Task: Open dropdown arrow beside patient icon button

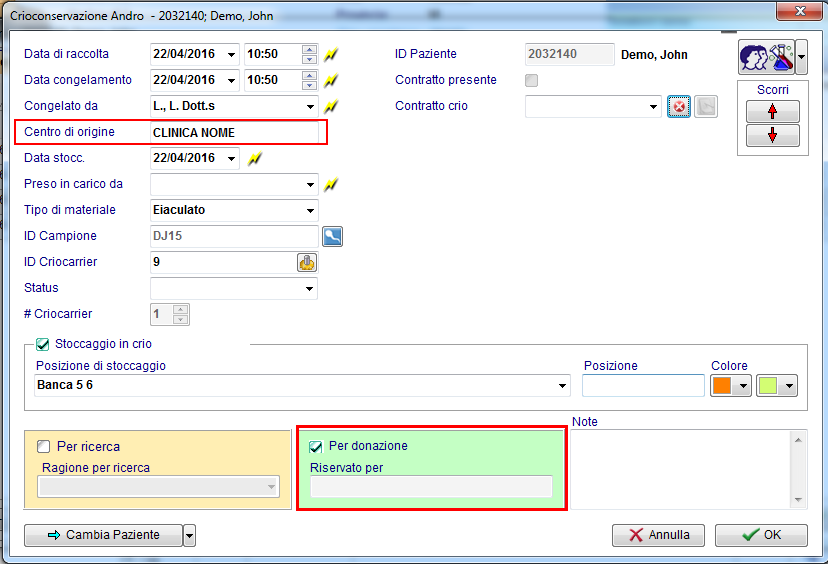Action: coord(801,57)
